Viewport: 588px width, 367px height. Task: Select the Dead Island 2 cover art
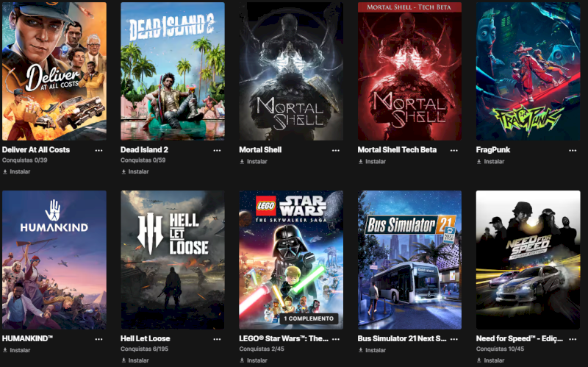(173, 71)
